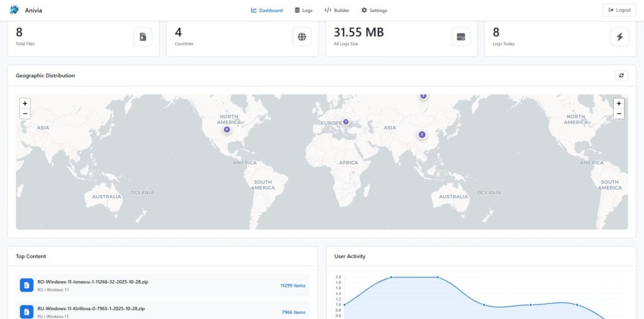Go to Settings in navigation
This screenshot has height=319, width=644.
(x=374, y=10)
